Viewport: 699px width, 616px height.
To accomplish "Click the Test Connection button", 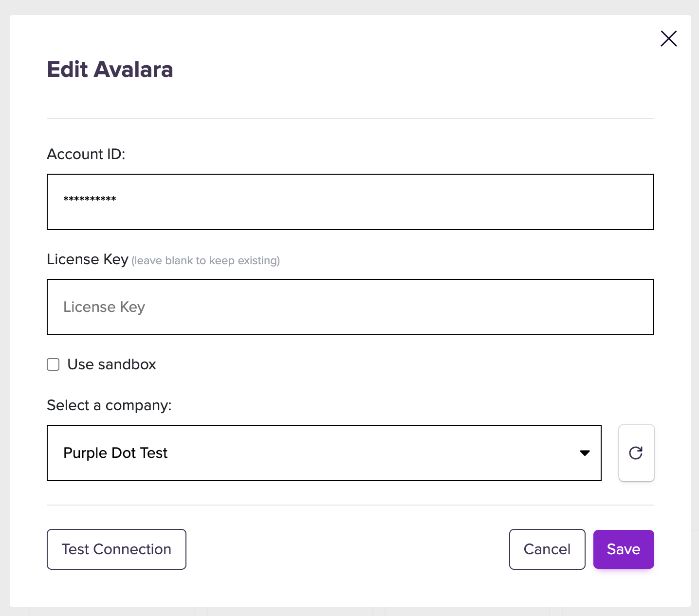I will pyautogui.click(x=116, y=549).
